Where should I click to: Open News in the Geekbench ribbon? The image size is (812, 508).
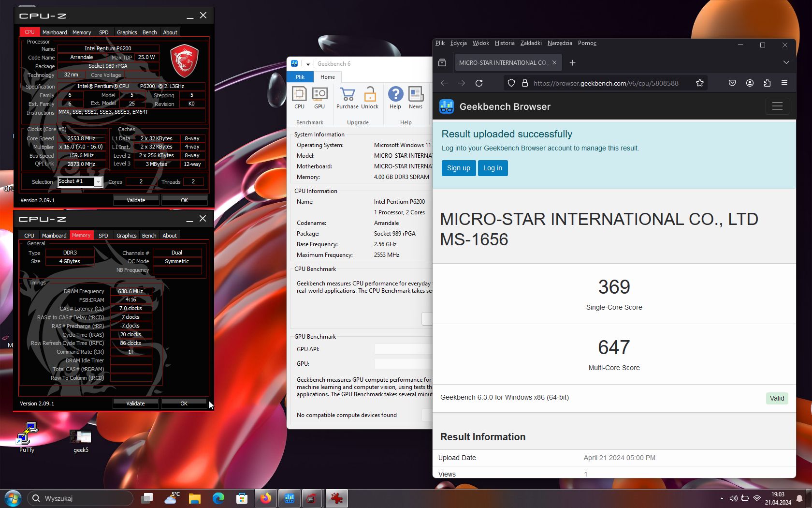pyautogui.click(x=416, y=98)
